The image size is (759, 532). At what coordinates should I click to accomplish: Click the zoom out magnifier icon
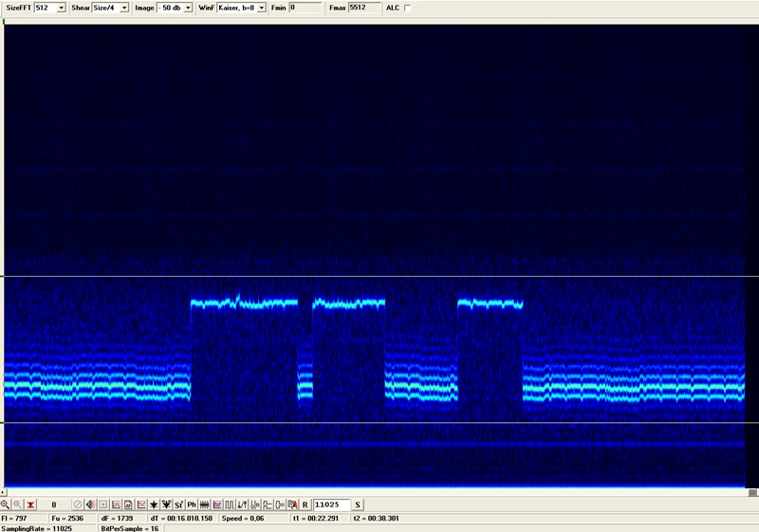coord(17,505)
